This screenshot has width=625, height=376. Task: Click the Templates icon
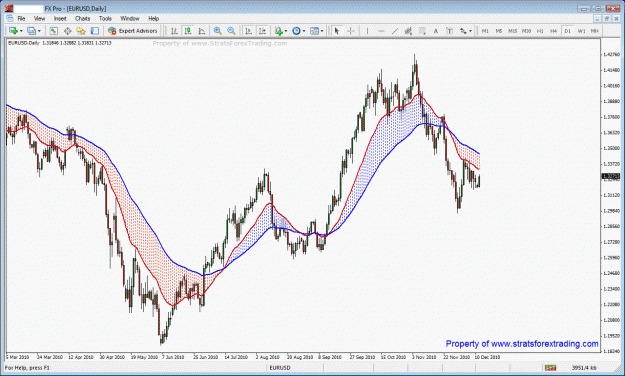[x=314, y=31]
